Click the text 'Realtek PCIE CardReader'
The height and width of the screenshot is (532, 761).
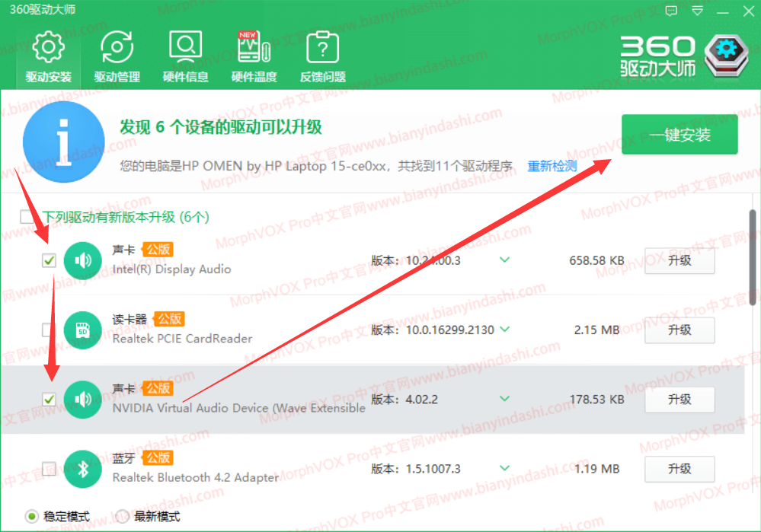pyautogui.click(x=183, y=339)
